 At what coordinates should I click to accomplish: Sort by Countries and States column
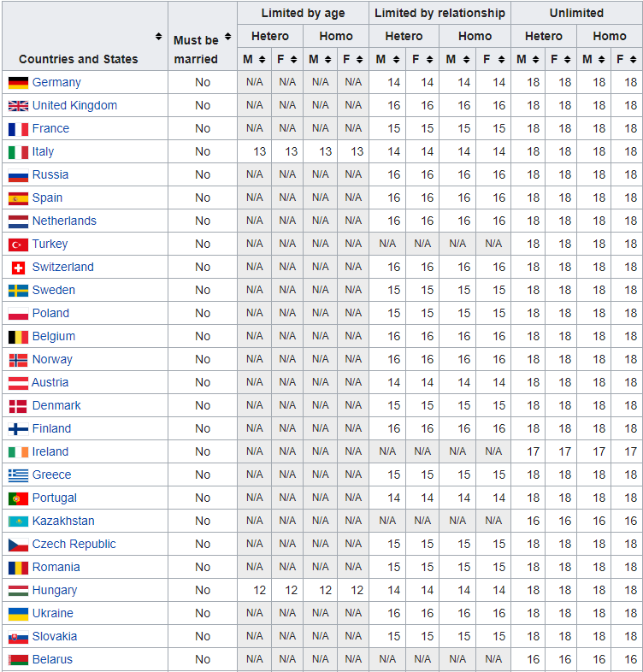158,37
